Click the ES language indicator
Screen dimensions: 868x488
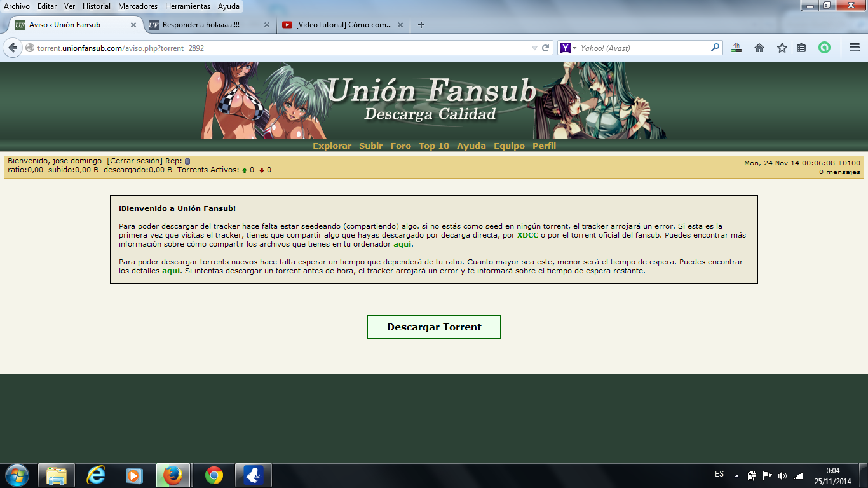[719, 474]
